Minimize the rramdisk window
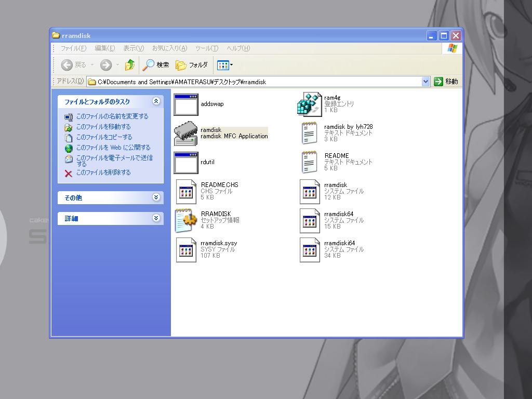 [431, 35]
